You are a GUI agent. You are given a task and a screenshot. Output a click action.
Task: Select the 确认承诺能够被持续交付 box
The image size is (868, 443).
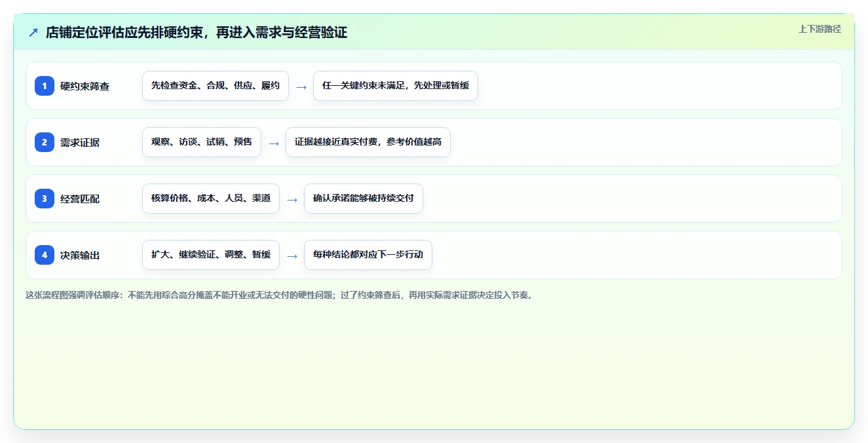click(x=364, y=199)
